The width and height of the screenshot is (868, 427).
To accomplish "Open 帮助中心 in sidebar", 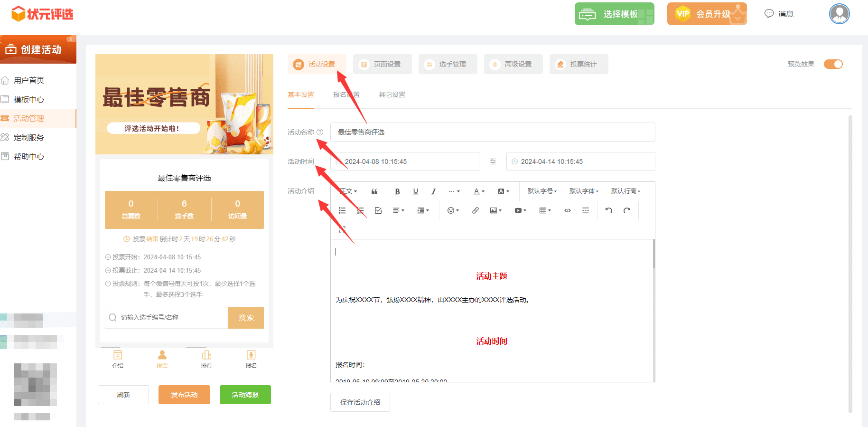I will [x=38, y=156].
